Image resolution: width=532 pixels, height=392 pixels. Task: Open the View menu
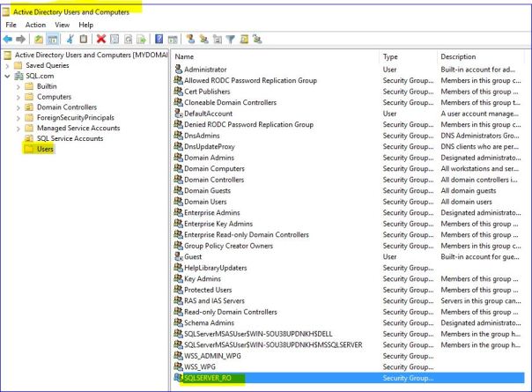coord(60,25)
